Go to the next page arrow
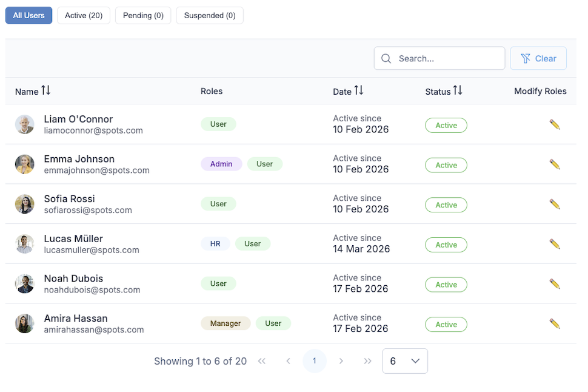The height and width of the screenshot is (392, 588). tap(341, 361)
